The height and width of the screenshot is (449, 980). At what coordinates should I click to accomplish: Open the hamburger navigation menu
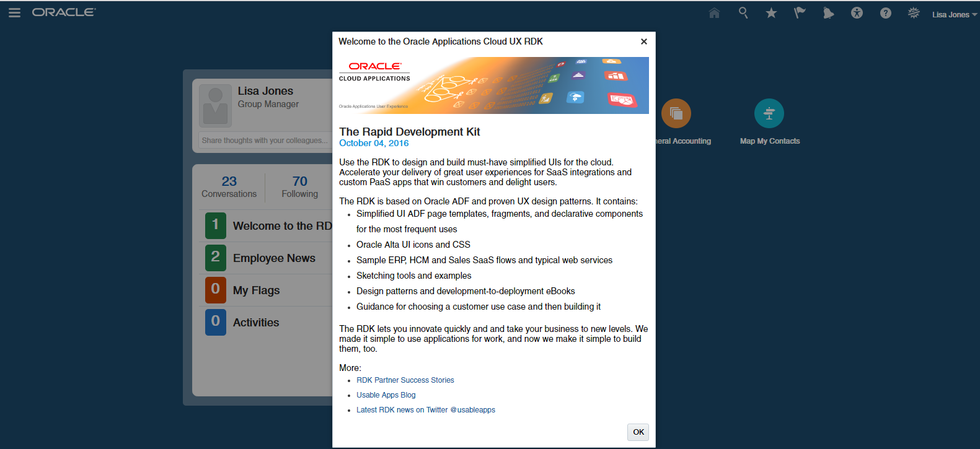pos(14,13)
